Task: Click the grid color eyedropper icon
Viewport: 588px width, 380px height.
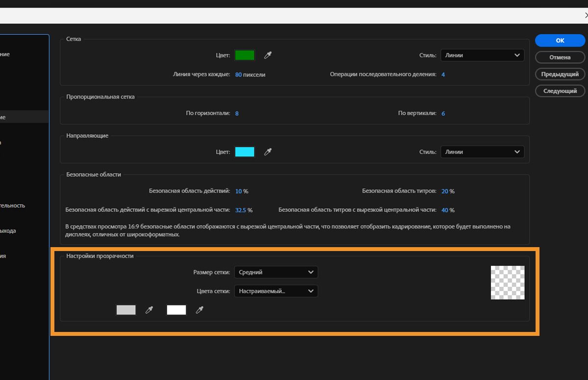Action: [x=268, y=55]
